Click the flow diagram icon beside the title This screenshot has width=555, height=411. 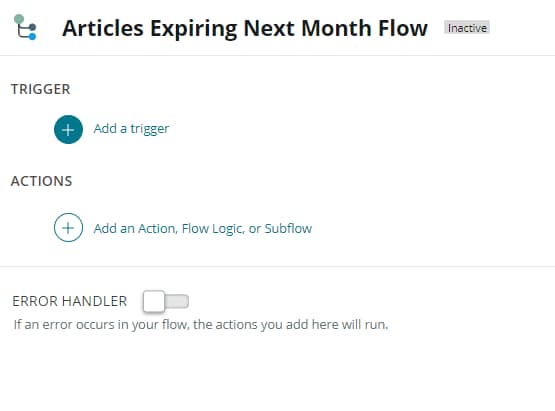pyautogui.click(x=25, y=27)
